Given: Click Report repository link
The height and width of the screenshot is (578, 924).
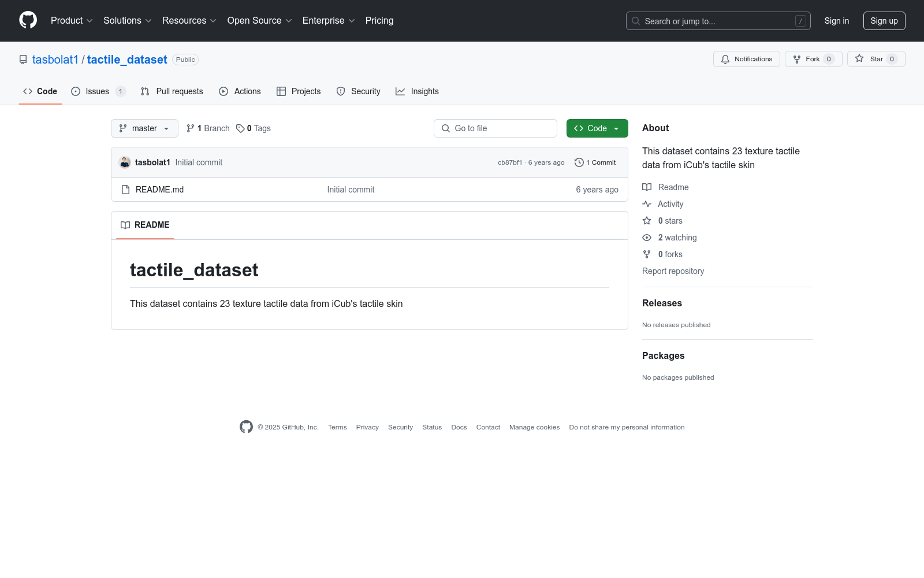Looking at the screenshot, I should (x=673, y=271).
